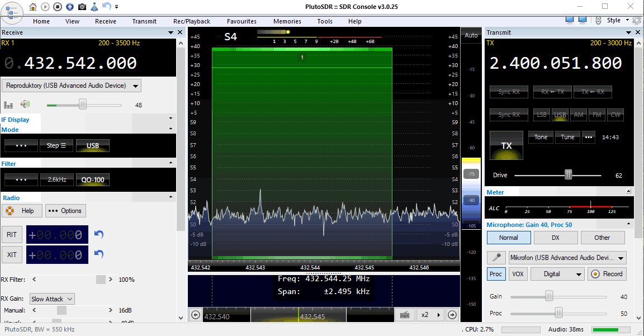Click the Home icon in quick toolbar

(x=33, y=7)
